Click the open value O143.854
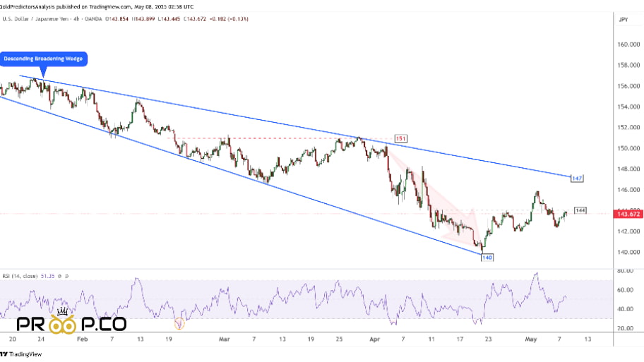The image size is (644, 362). (117, 19)
